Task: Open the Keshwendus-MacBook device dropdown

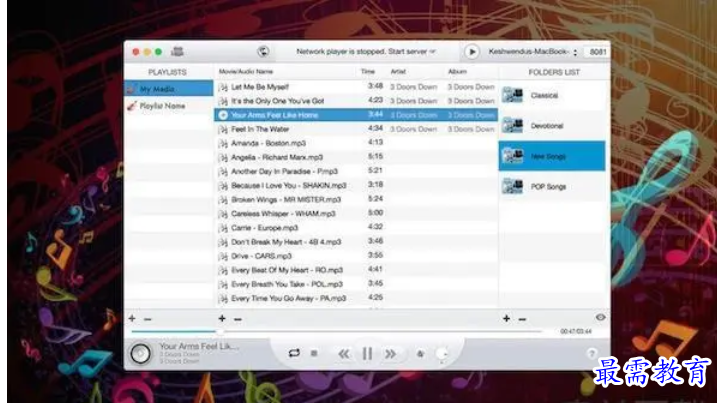Action: tap(533, 52)
